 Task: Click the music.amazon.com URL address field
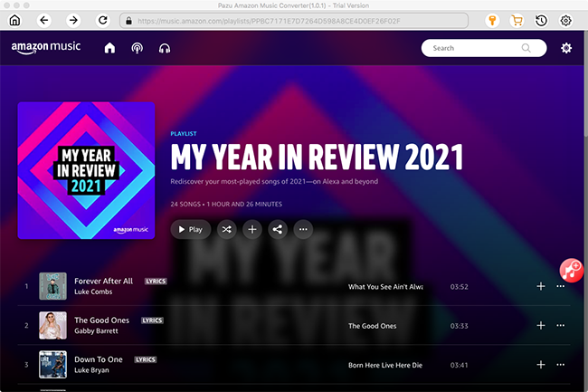click(294, 21)
